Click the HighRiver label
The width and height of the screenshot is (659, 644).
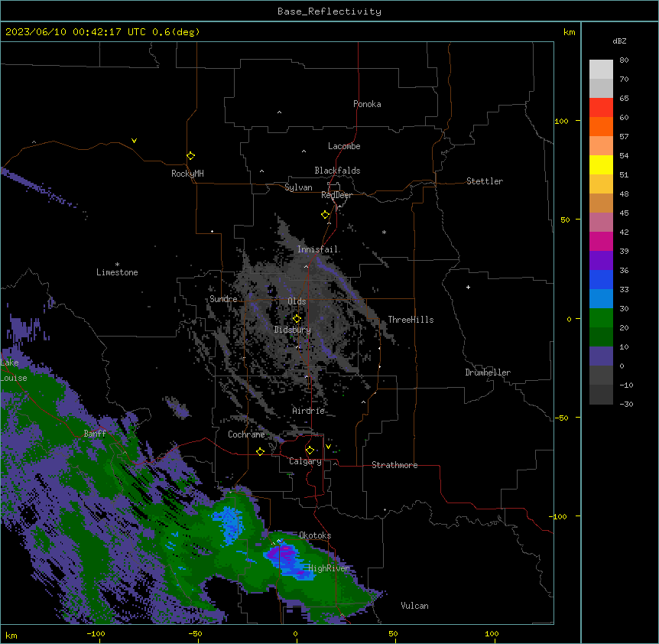pos(329,568)
